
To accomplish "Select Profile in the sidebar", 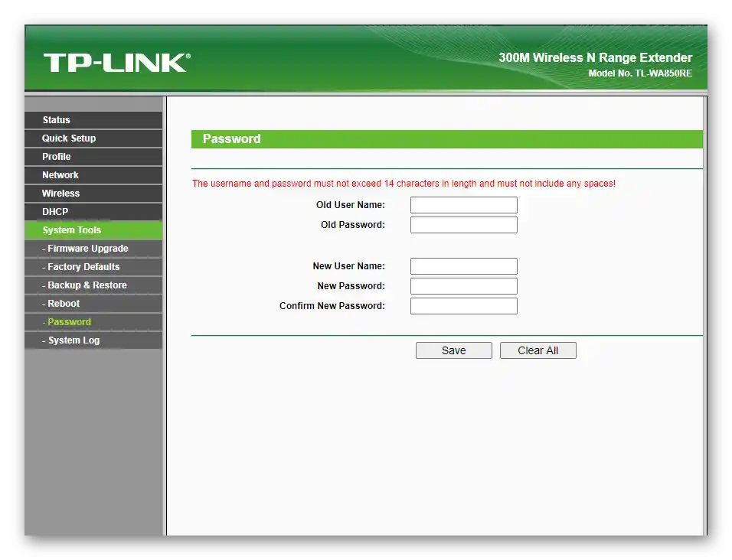I will coord(55,156).
